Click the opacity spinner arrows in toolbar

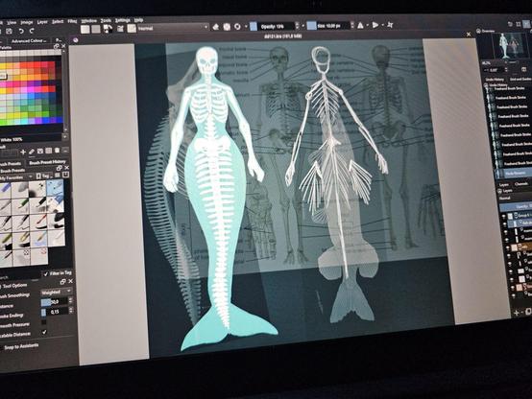point(298,26)
